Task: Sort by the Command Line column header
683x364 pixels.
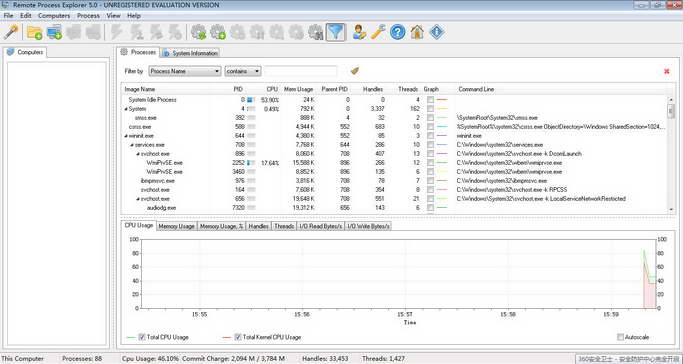Action: click(476, 89)
